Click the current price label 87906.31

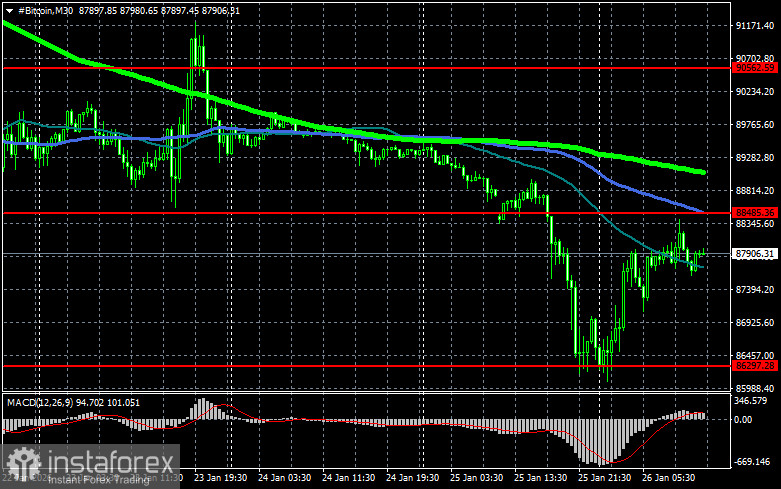(x=755, y=254)
